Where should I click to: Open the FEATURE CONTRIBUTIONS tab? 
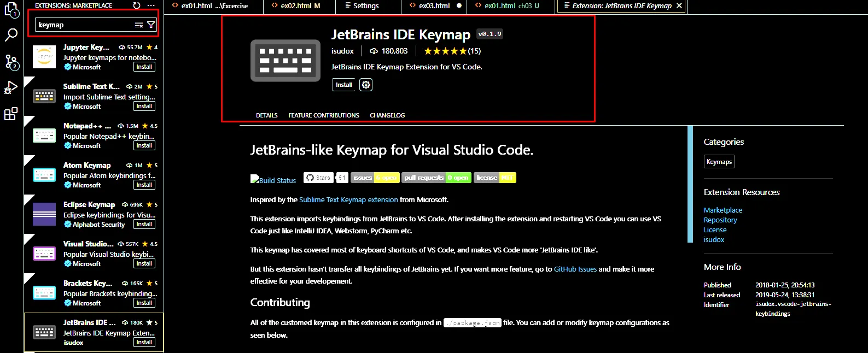(x=324, y=115)
